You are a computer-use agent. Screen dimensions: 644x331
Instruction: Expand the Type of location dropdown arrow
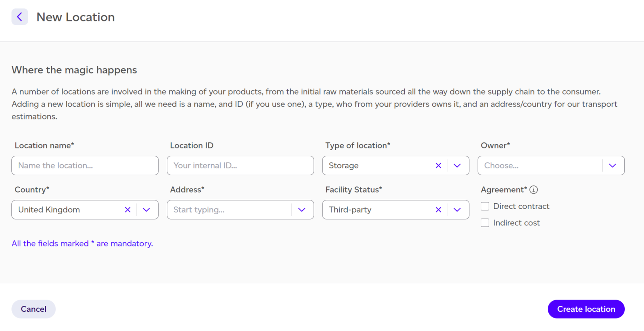pyautogui.click(x=457, y=166)
